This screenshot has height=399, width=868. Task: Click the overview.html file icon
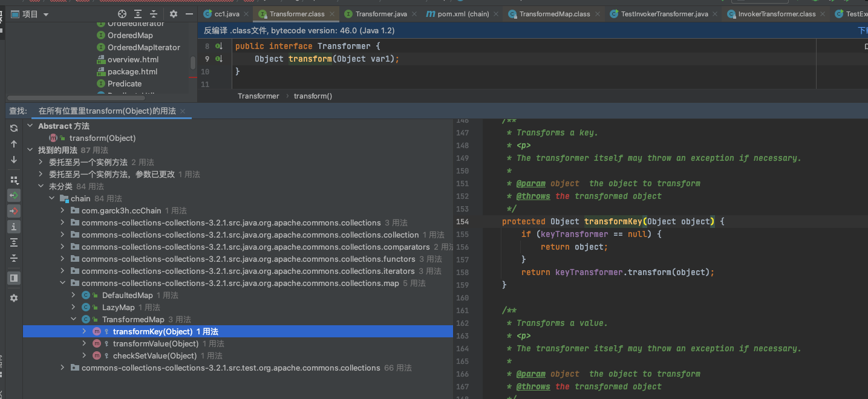point(102,59)
